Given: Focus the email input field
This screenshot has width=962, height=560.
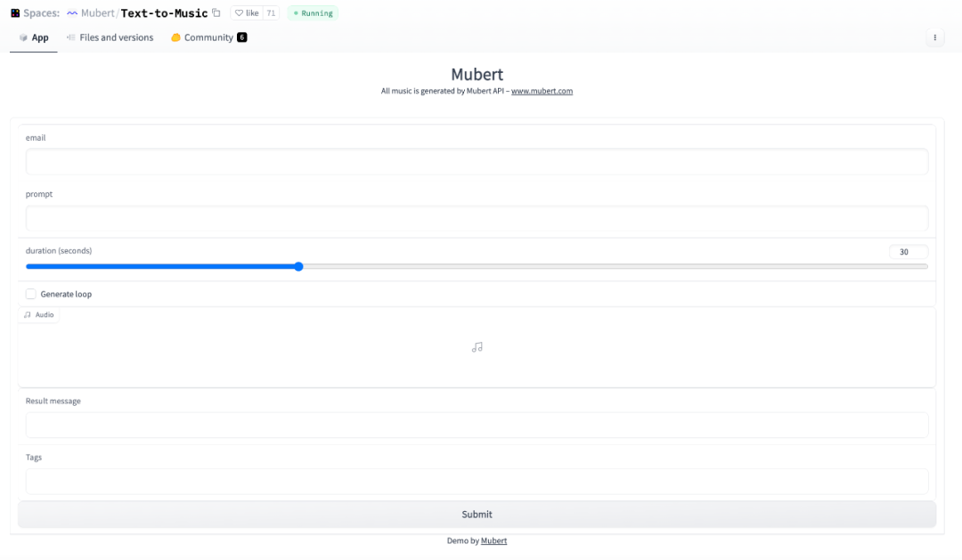Looking at the screenshot, I should pyautogui.click(x=477, y=161).
